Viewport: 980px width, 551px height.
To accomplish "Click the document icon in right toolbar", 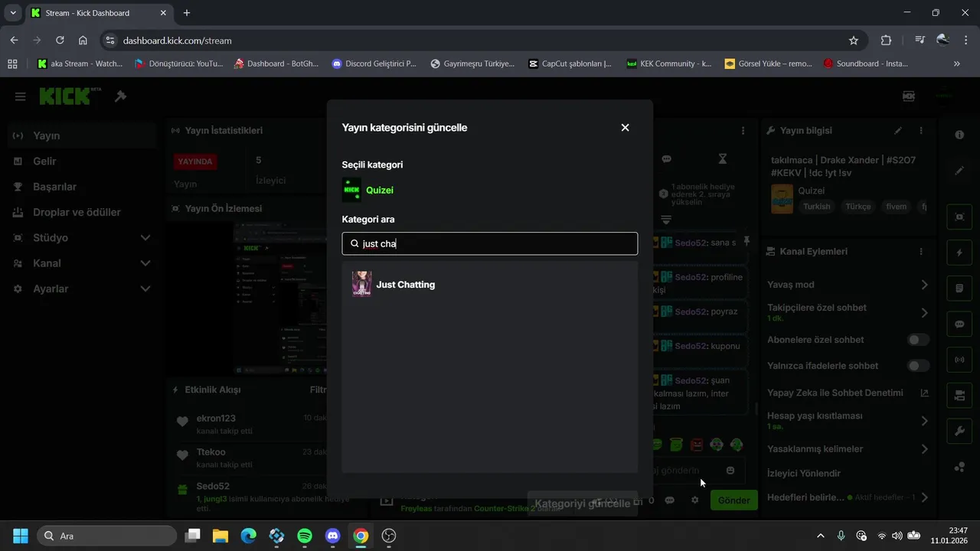I will coord(959,289).
